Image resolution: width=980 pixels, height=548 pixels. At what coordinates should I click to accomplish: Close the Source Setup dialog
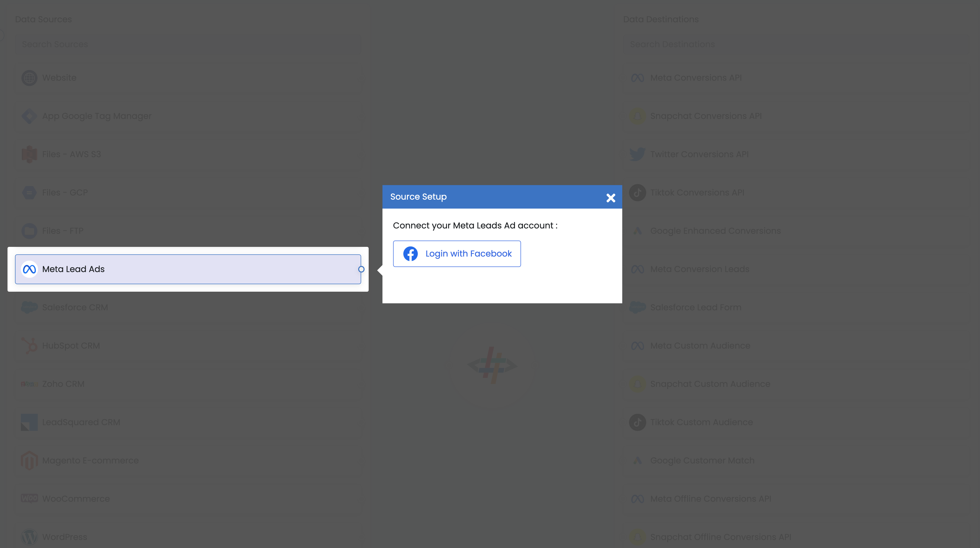pos(611,198)
